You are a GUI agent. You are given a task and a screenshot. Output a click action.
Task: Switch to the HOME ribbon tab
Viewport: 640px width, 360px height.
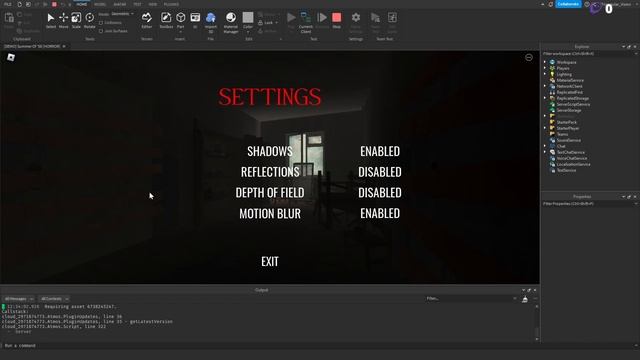[82, 4]
